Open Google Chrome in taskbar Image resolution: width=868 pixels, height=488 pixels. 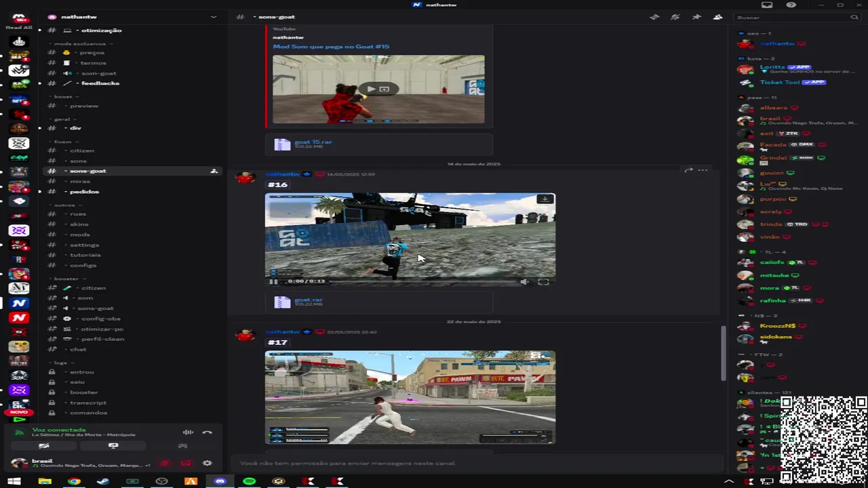(74, 481)
